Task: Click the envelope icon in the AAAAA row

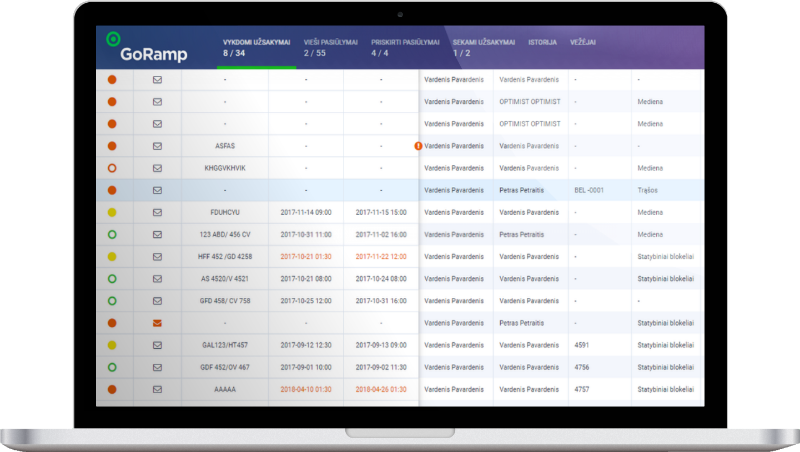Action: coord(157,389)
